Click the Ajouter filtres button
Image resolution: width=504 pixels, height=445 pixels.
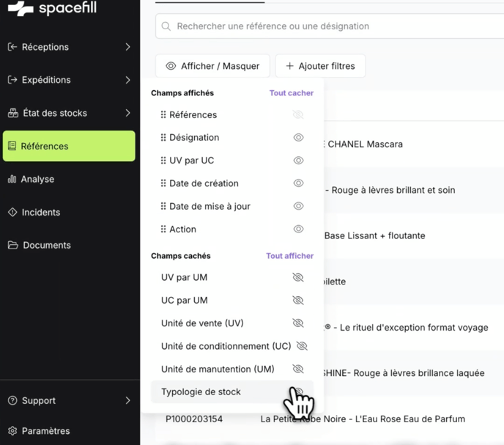click(319, 66)
